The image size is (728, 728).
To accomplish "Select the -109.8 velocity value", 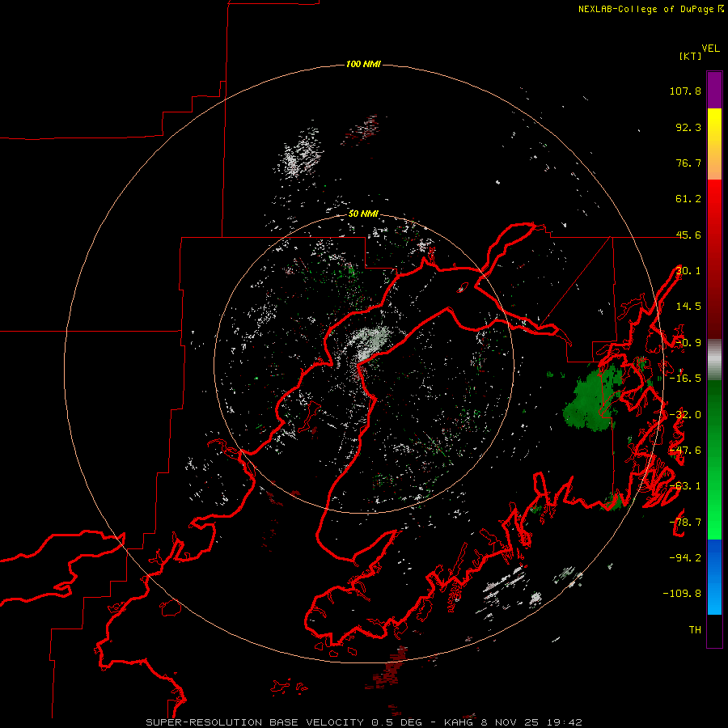I will coord(682,594).
